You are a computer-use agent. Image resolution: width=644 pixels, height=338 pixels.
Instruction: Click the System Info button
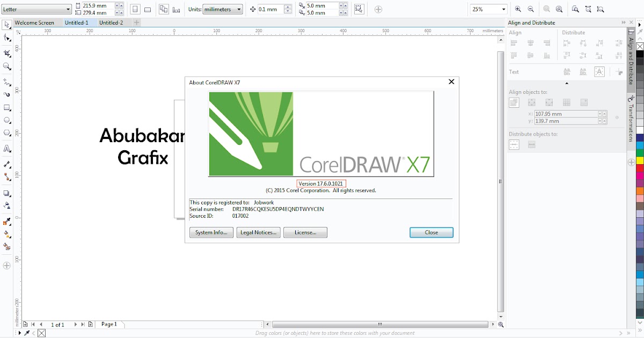click(x=211, y=232)
